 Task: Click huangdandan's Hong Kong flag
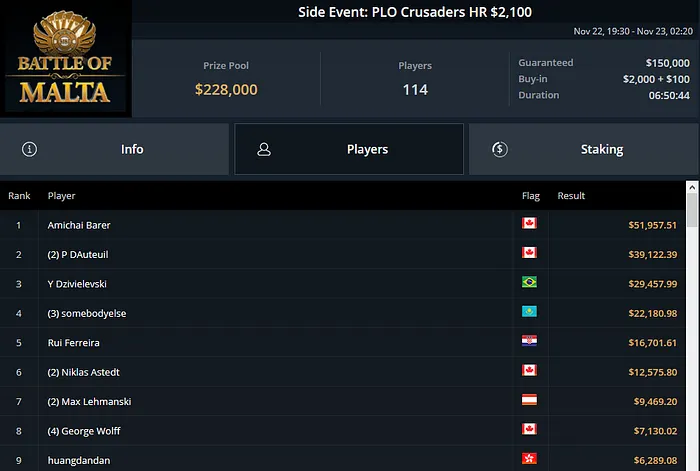click(x=529, y=460)
